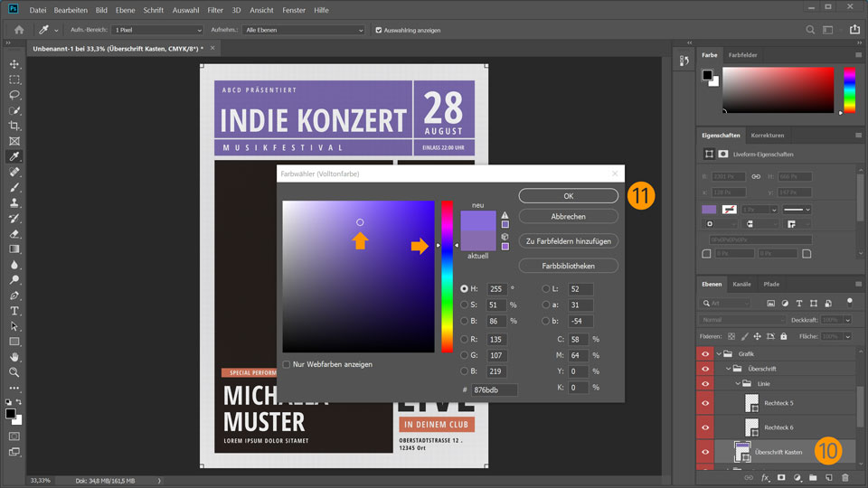This screenshot has width=868, height=488.
Task: Add layer style fx icon
Action: pyautogui.click(x=765, y=477)
